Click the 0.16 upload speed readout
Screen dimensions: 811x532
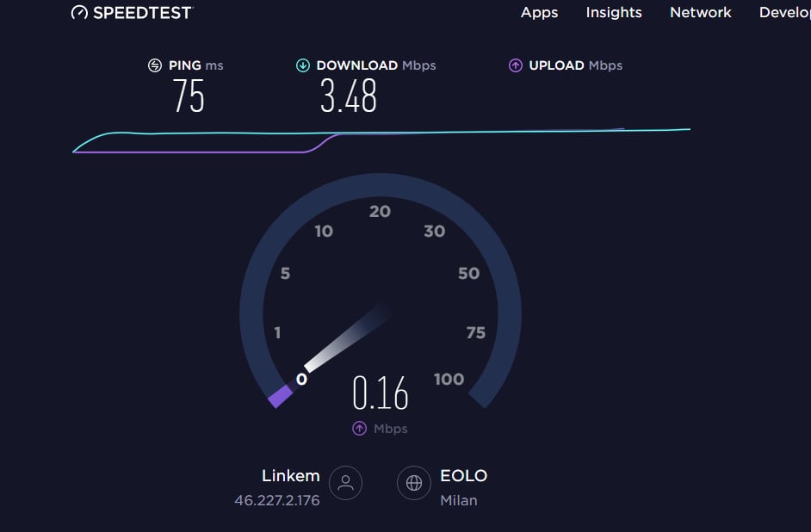381,393
